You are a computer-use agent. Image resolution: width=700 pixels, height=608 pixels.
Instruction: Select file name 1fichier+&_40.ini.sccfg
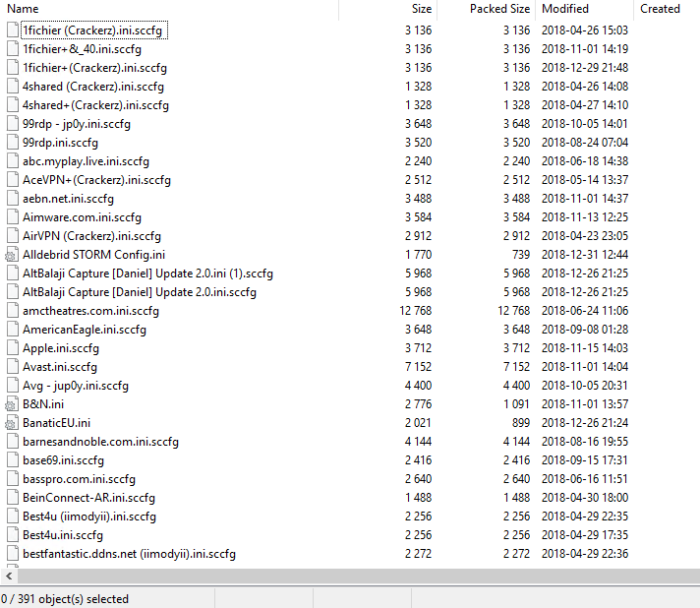[82, 49]
